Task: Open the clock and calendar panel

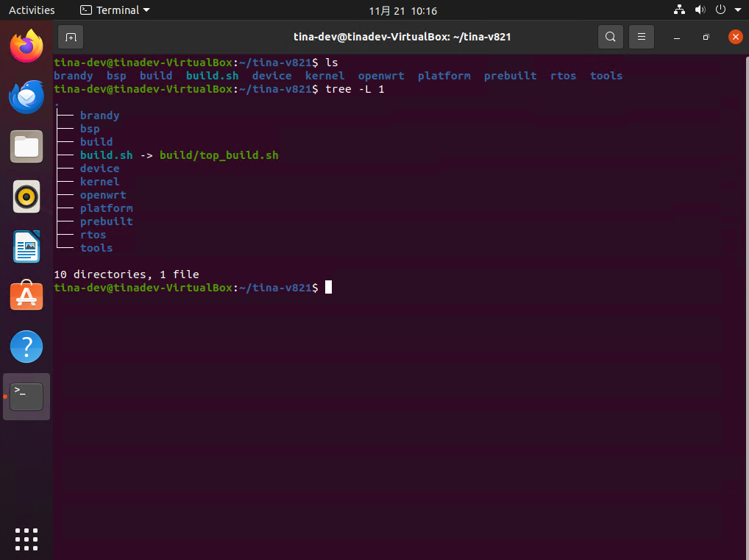Action: click(x=402, y=10)
